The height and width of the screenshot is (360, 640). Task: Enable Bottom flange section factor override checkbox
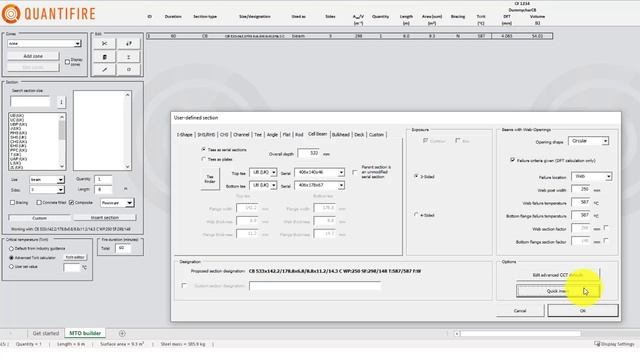[x=606, y=241]
